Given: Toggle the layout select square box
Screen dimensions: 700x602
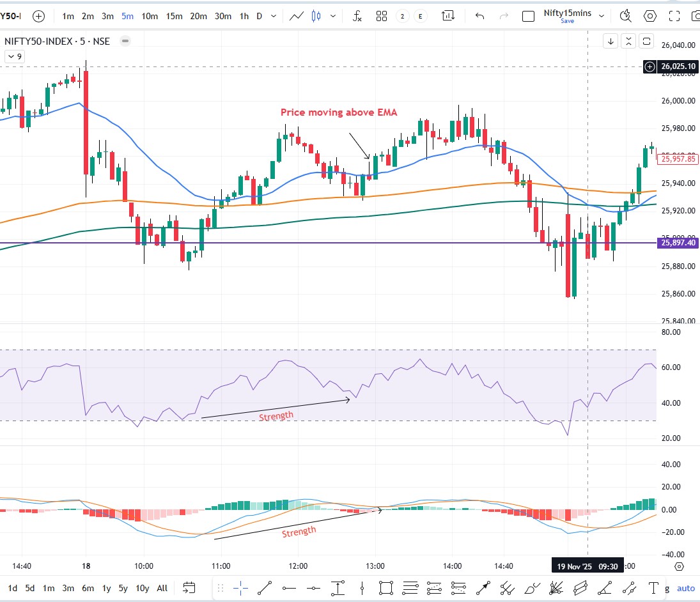Looking at the screenshot, I should coord(528,17).
